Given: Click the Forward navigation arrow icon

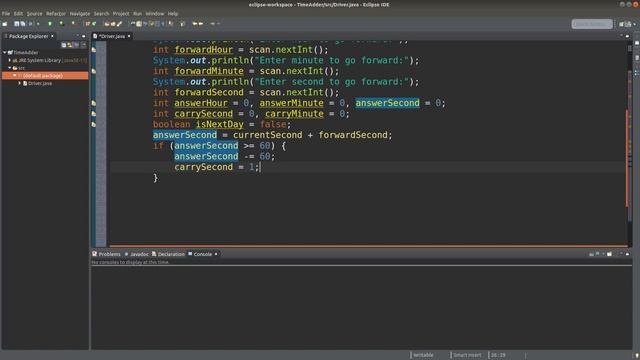Looking at the screenshot, I should point(201,24).
